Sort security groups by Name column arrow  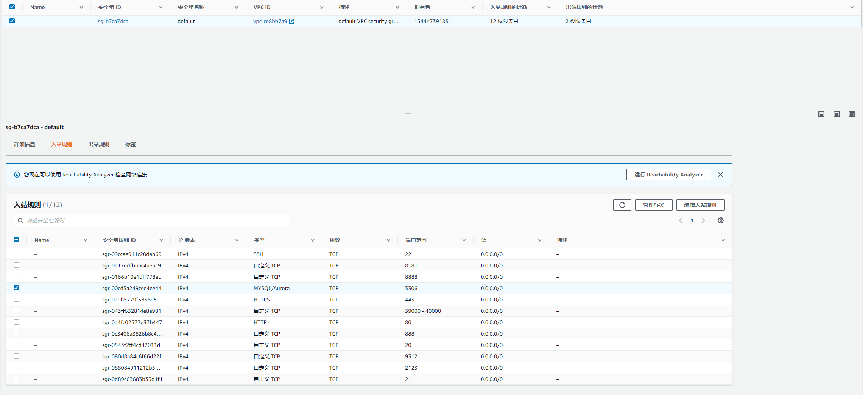(81, 7)
